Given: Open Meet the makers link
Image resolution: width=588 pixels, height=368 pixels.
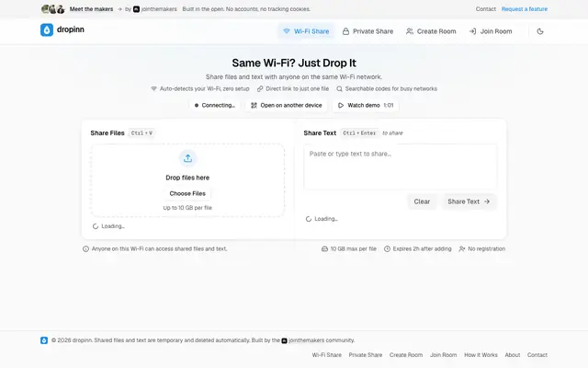Looking at the screenshot, I should pos(91,9).
